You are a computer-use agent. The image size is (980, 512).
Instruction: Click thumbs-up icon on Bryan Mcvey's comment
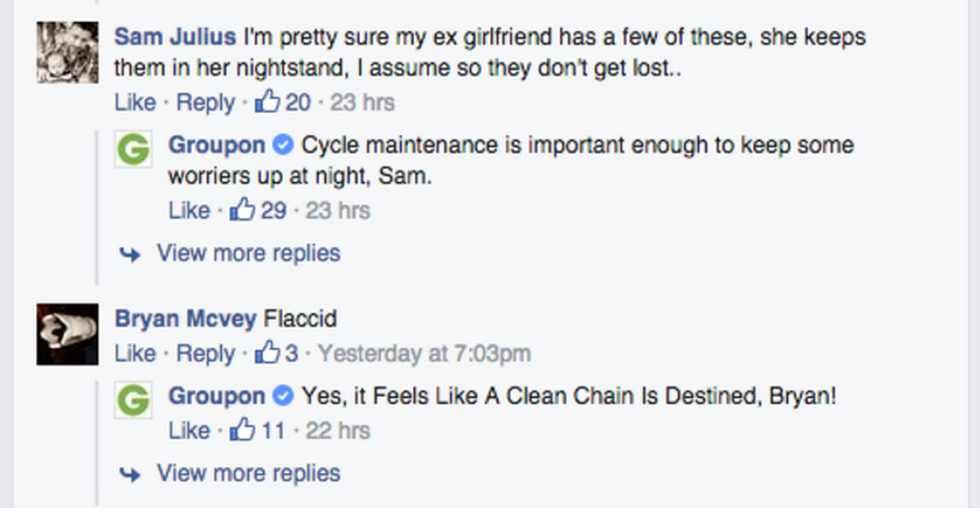coord(267,353)
